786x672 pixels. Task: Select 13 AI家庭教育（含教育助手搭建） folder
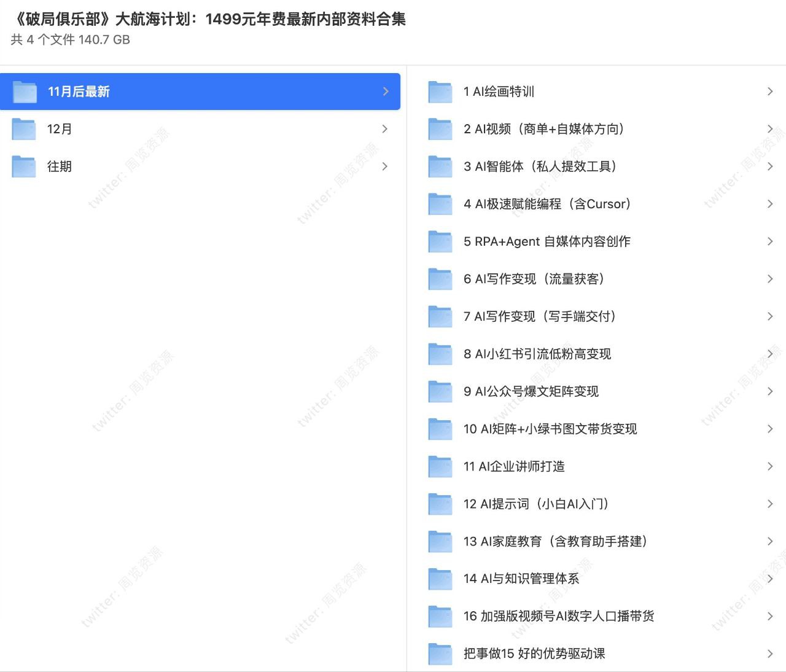555,541
